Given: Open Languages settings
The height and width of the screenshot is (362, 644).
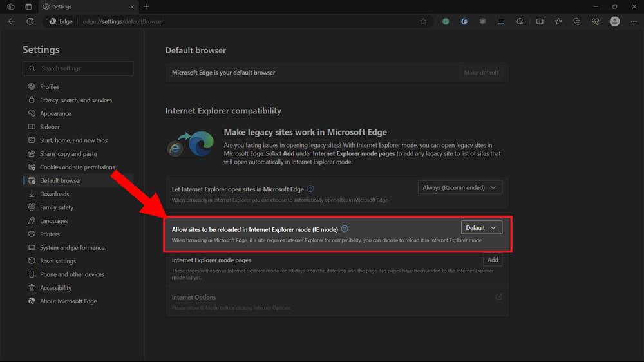Looking at the screenshot, I should pyautogui.click(x=53, y=221).
